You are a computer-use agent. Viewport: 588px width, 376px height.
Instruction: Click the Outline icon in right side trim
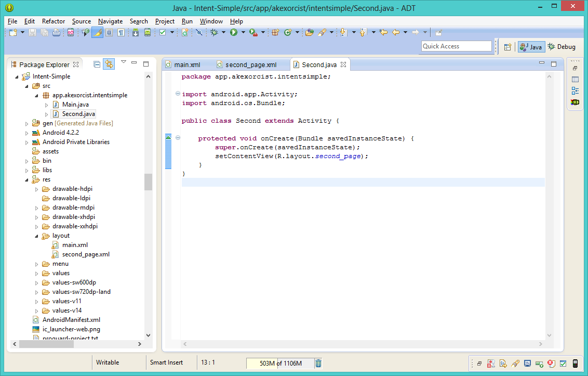[575, 90]
